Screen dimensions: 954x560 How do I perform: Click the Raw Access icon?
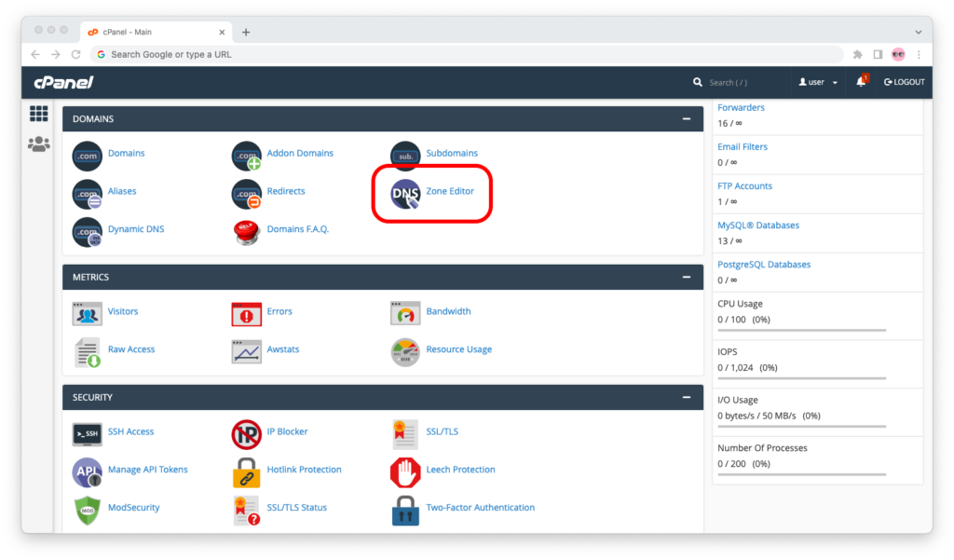click(87, 352)
